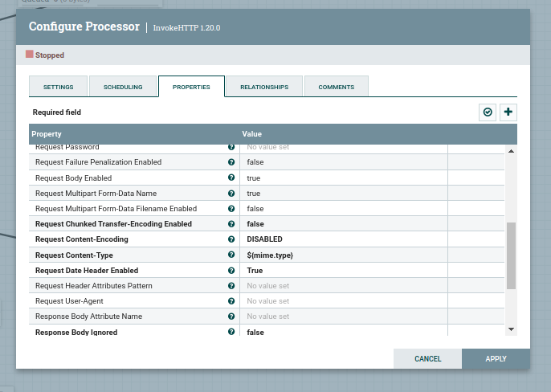
Task: Select the Request Content-Type property name
Action: (x=74, y=255)
